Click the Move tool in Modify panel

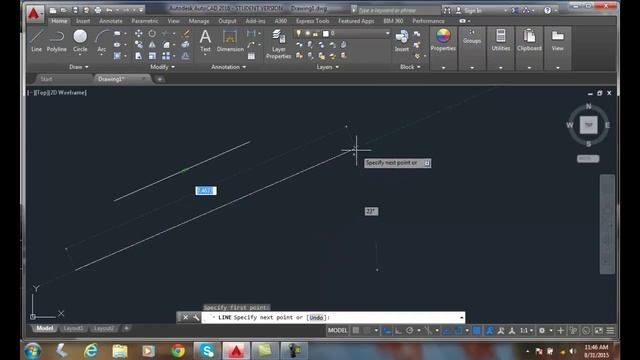(x=139, y=33)
